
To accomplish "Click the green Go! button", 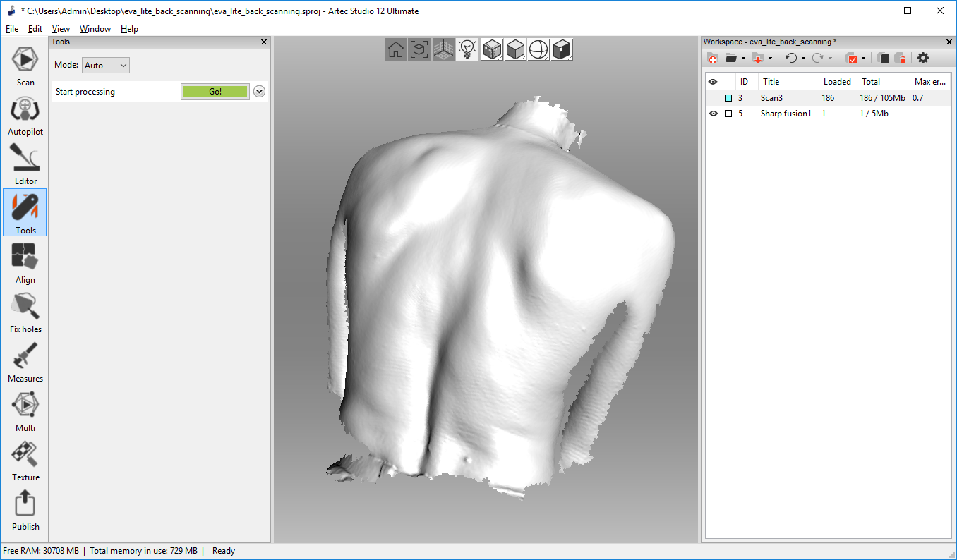I will [x=215, y=92].
